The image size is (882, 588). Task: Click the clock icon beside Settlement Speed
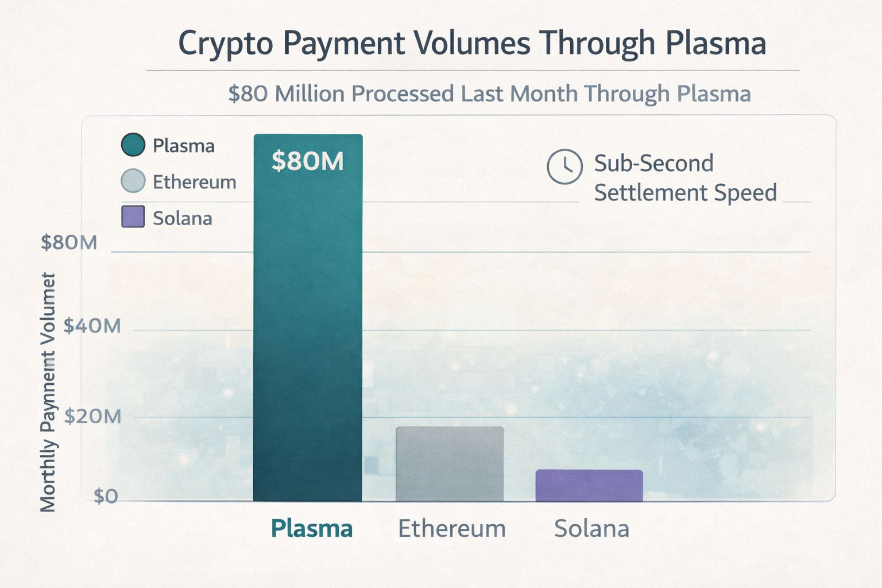click(x=564, y=167)
